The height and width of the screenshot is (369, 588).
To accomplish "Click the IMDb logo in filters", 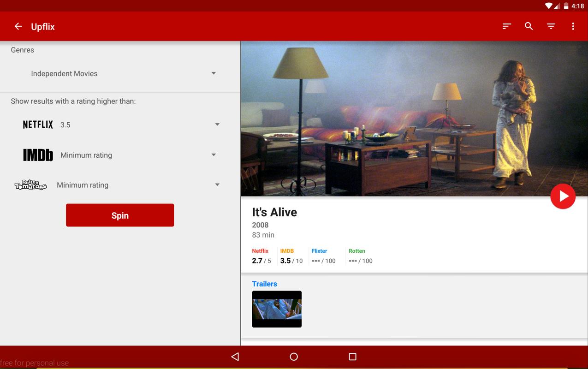I will 38,155.
